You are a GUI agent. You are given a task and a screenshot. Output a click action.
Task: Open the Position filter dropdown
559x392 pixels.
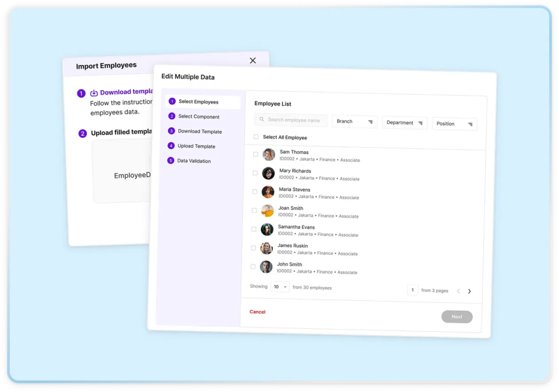pyautogui.click(x=454, y=124)
